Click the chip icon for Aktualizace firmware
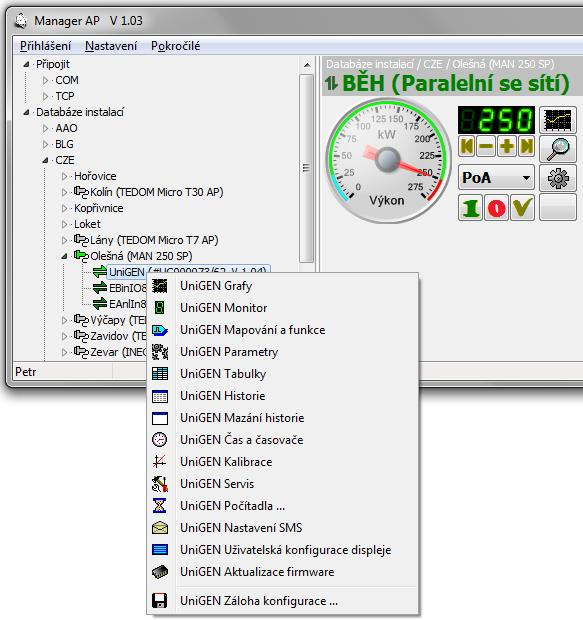583x620 pixels. coord(160,572)
